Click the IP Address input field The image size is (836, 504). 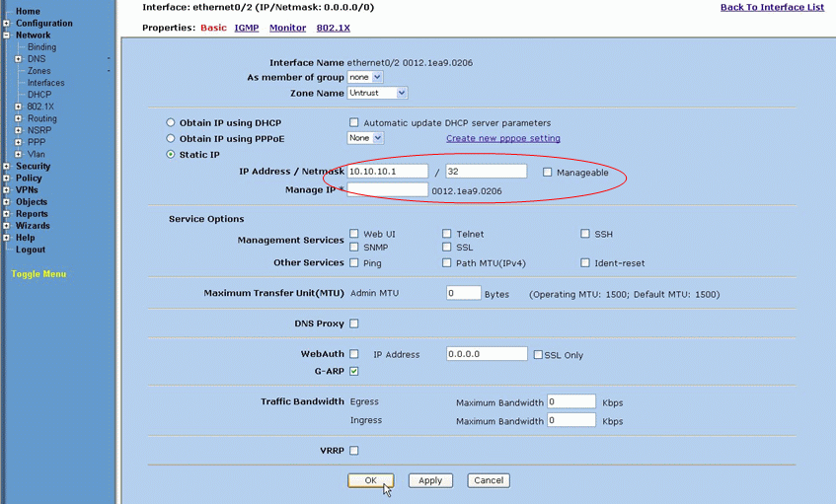(388, 171)
